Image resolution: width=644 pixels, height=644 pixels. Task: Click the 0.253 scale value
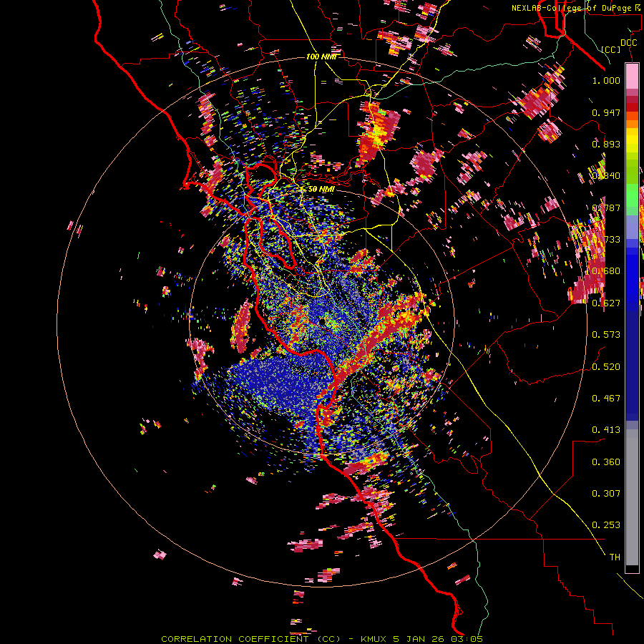point(606,525)
